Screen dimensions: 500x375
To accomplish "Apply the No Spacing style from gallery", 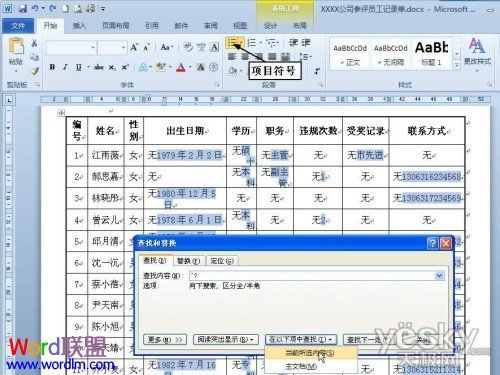I will [x=391, y=54].
